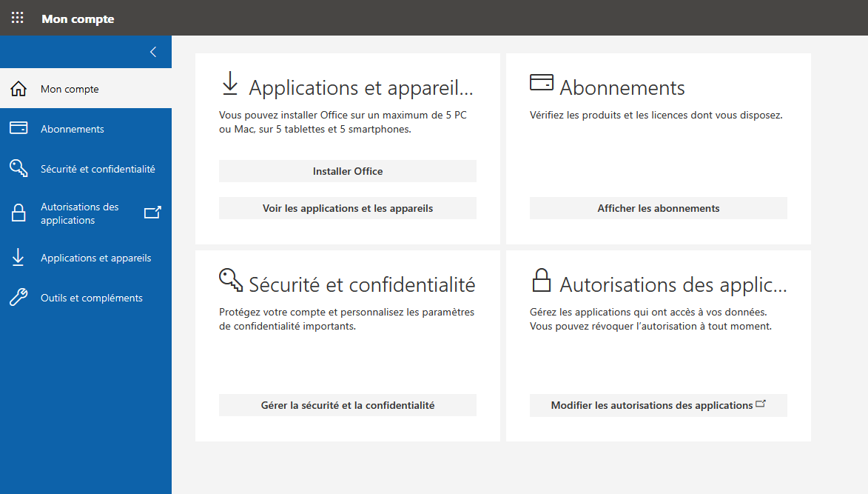Select Mon compte in the sidebar

(70, 89)
